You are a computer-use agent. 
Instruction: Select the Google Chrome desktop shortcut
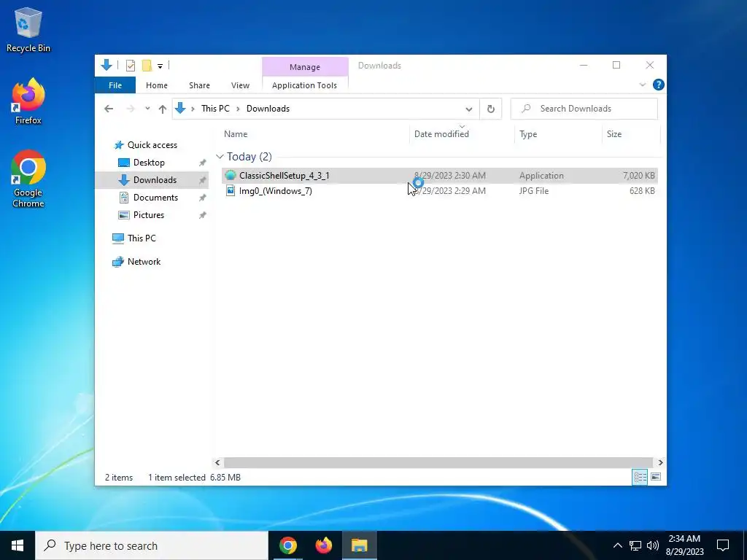(x=28, y=179)
